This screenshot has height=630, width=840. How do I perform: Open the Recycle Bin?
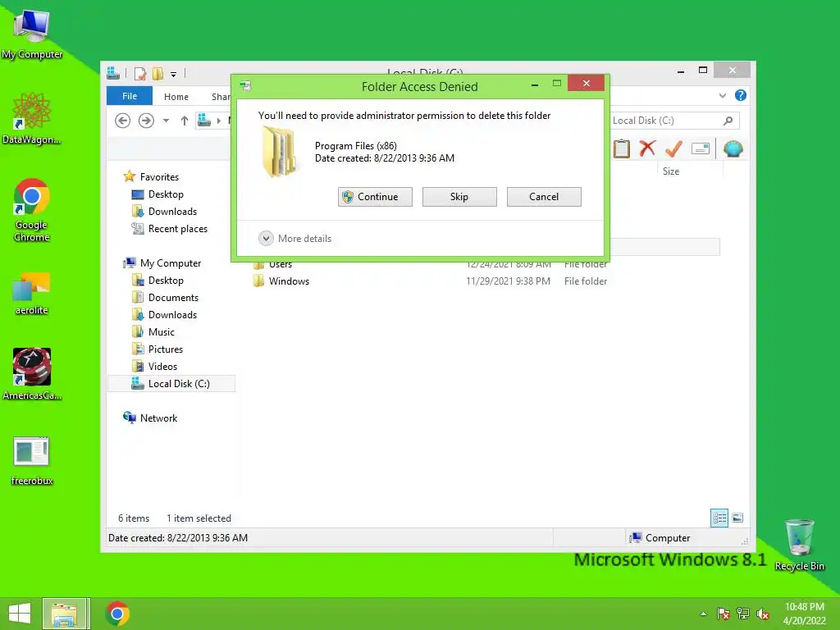[799, 545]
